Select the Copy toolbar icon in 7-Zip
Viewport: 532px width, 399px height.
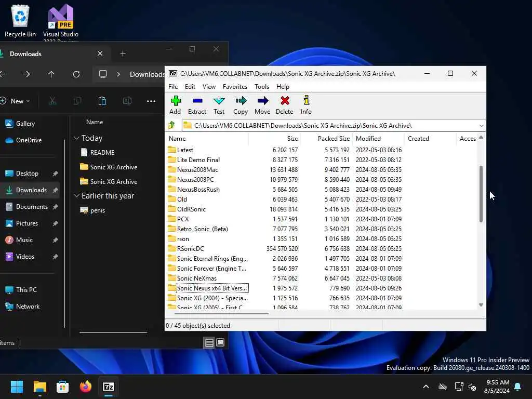(241, 105)
